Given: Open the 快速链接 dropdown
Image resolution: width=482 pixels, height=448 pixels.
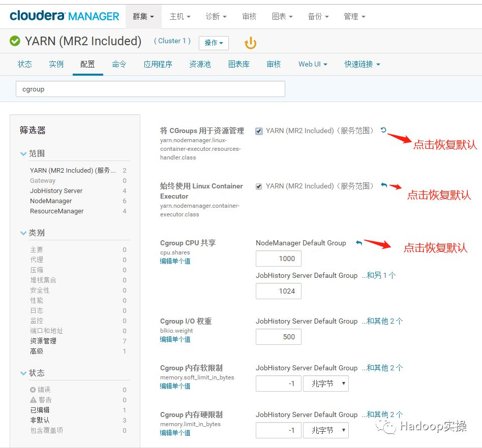Looking at the screenshot, I should pos(362,64).
